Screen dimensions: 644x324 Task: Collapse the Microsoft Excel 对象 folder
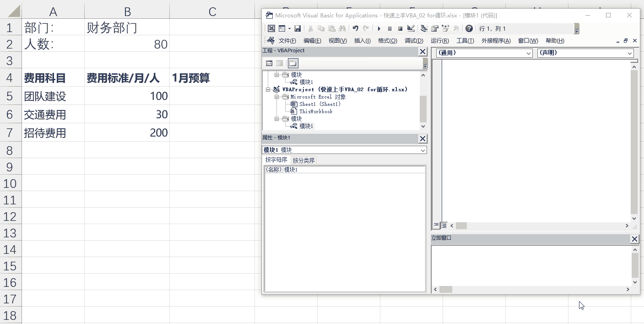276,97
